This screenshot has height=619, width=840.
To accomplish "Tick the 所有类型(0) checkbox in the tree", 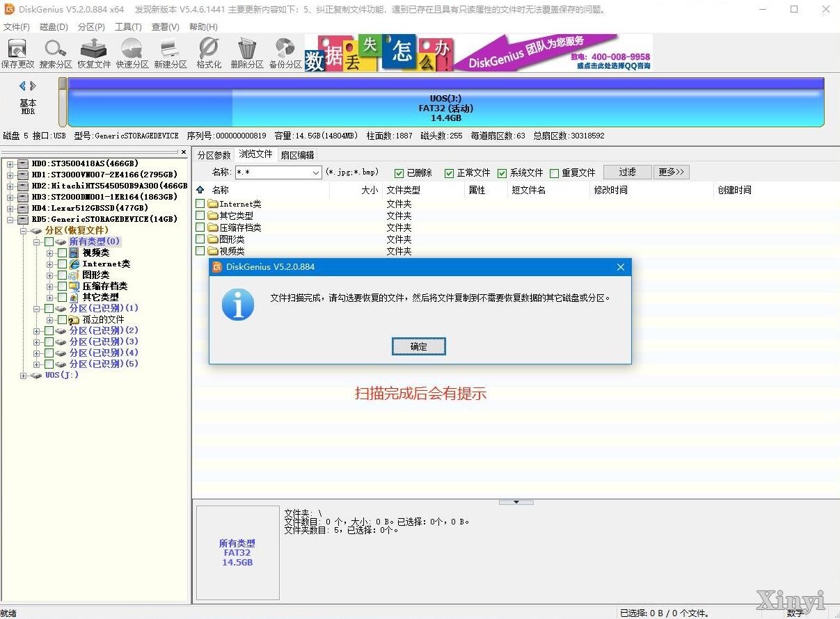I will point(49,241).
